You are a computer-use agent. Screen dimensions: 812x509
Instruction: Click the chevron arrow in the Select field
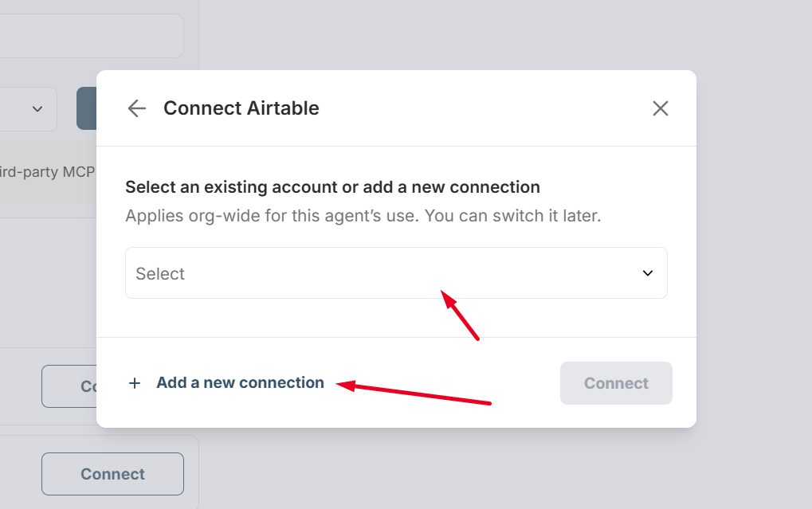tap(648, 273)
